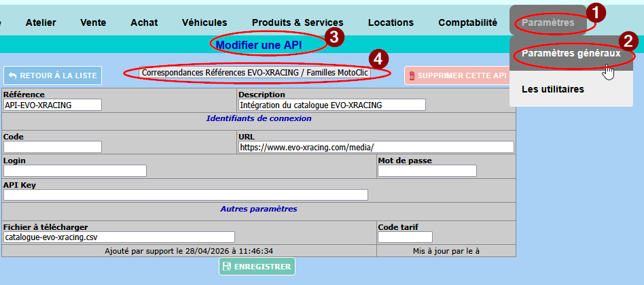Open the Achat menu

click(x=144, y=22)
